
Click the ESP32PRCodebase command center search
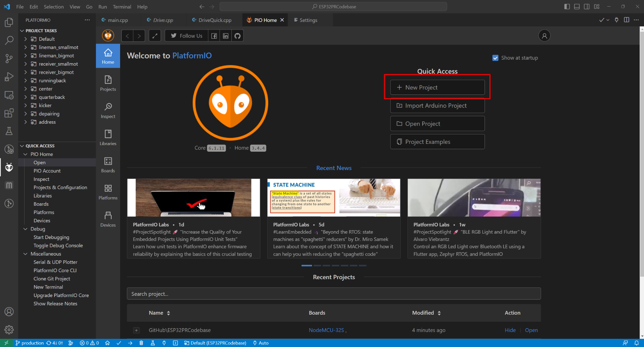pos(333,7)
